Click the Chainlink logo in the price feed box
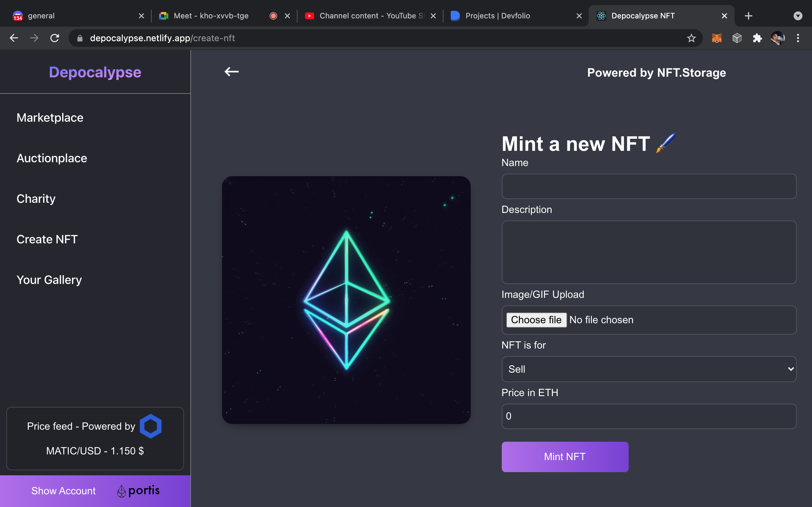Screen dimensions: 812x507 tap(151, 426)
